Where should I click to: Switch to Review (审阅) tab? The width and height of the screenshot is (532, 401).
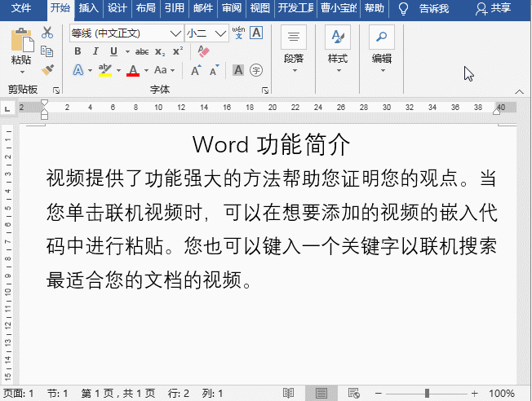coord(232,8)
